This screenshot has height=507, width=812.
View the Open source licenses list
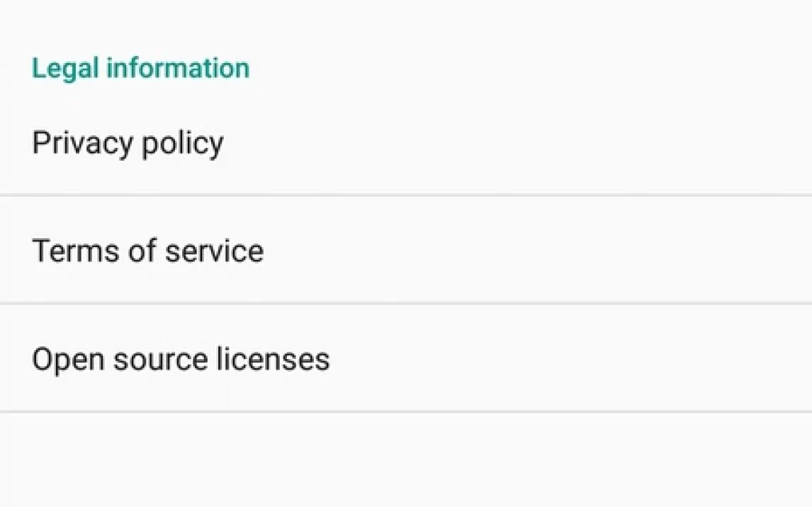[x=181, y=359]
